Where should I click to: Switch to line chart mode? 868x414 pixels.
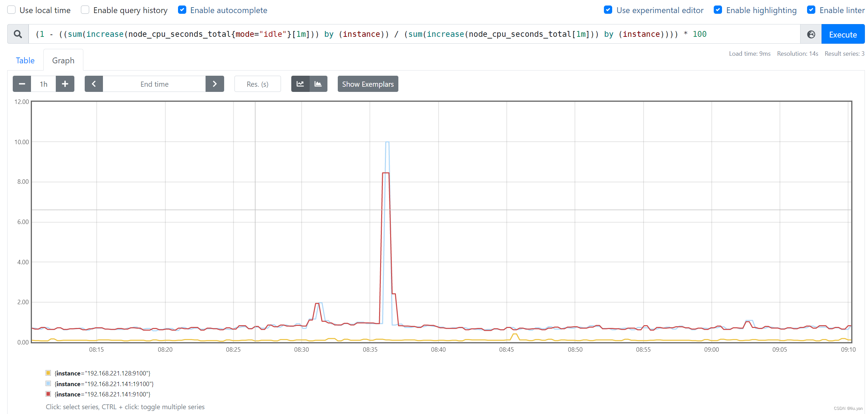pos(300,84)
